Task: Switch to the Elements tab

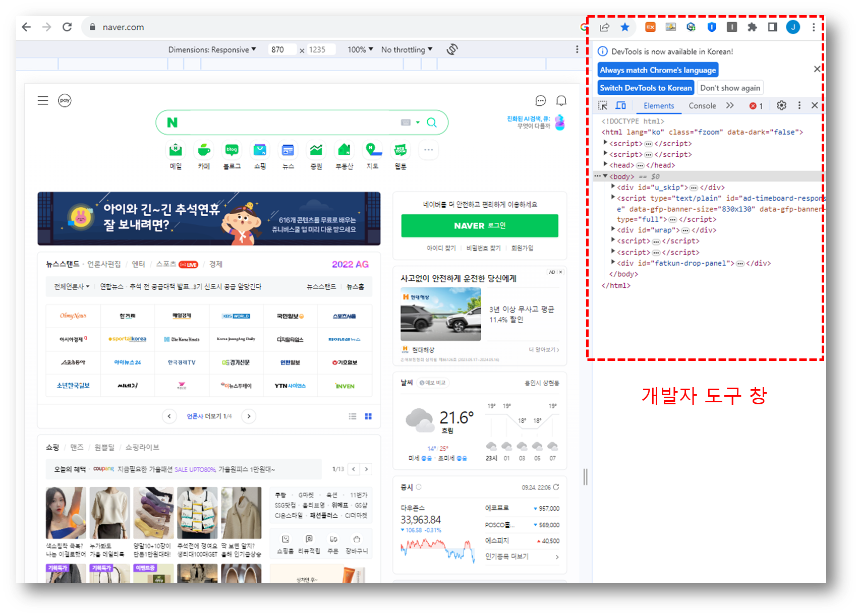Action: [659, 106]
